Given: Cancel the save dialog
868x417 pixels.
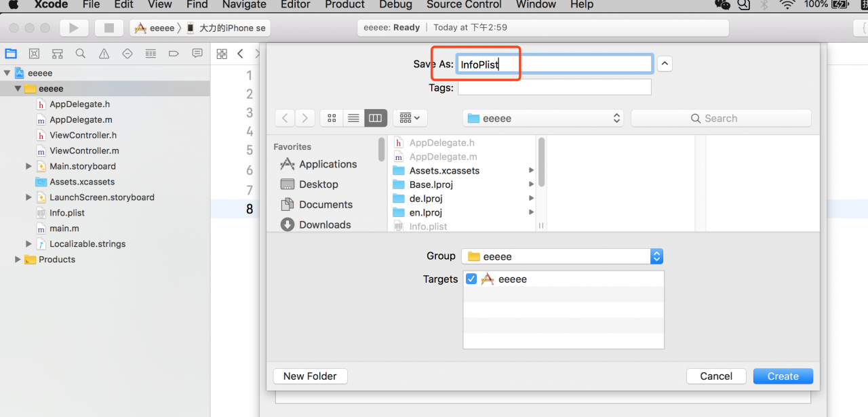Looking at the screenshot, I should [x=716, y=376].
